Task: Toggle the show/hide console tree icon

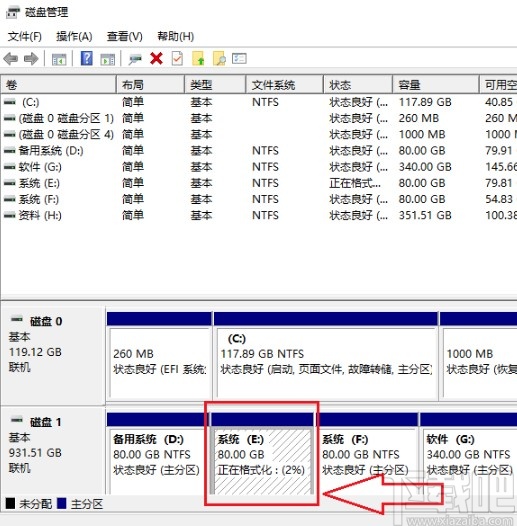Action: coord(59,59)
